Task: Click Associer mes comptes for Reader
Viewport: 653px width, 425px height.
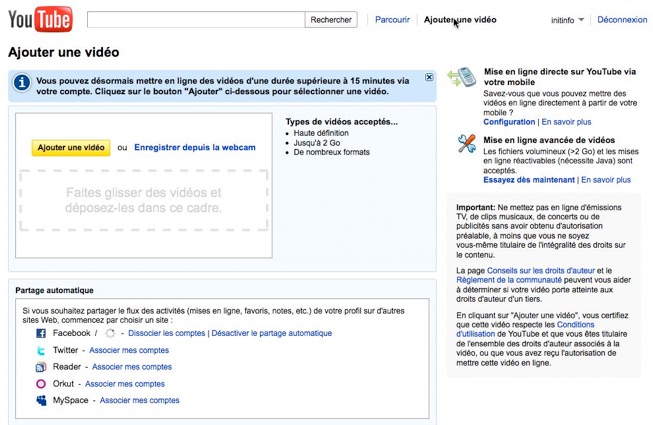Action: (132, 367)
